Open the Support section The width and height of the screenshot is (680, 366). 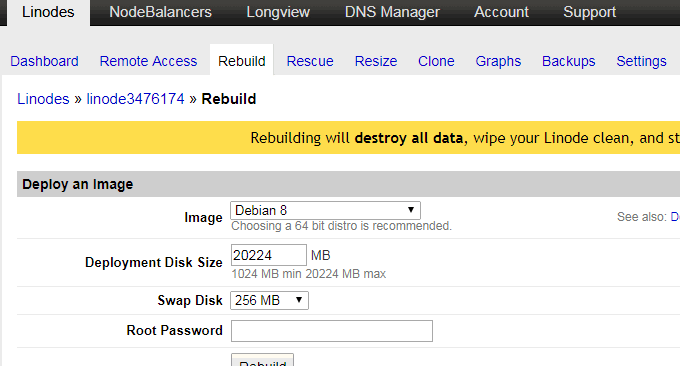pos(589,12)
